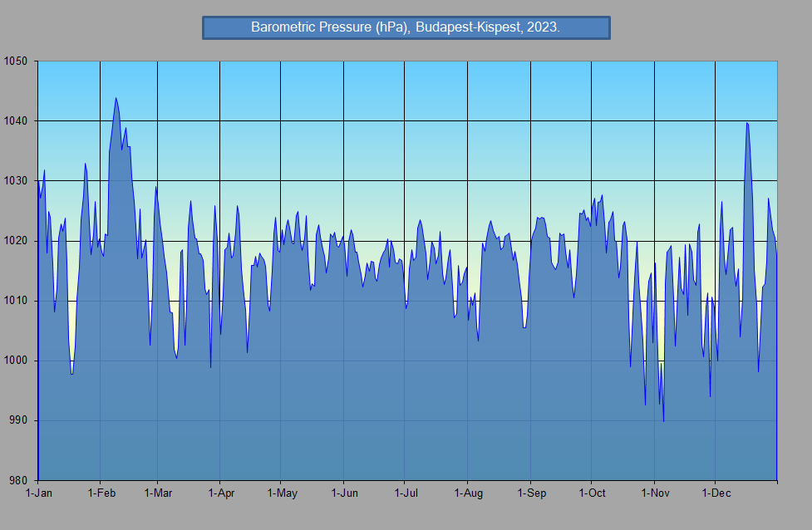Select the 1-Jul date axis label
Image resolution: width=812 pixels, height=530 pixels.
(405, 493)
